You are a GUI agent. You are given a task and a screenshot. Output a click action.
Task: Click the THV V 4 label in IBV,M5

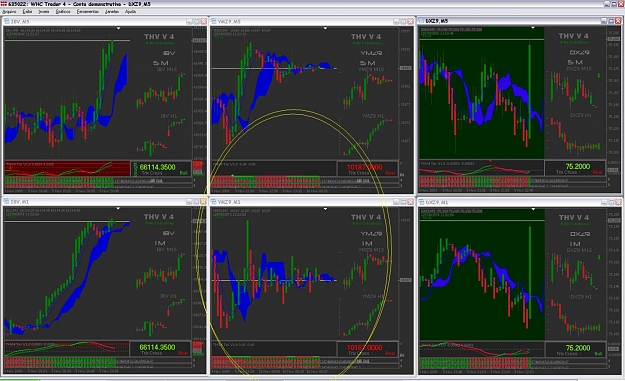point(159,37)
